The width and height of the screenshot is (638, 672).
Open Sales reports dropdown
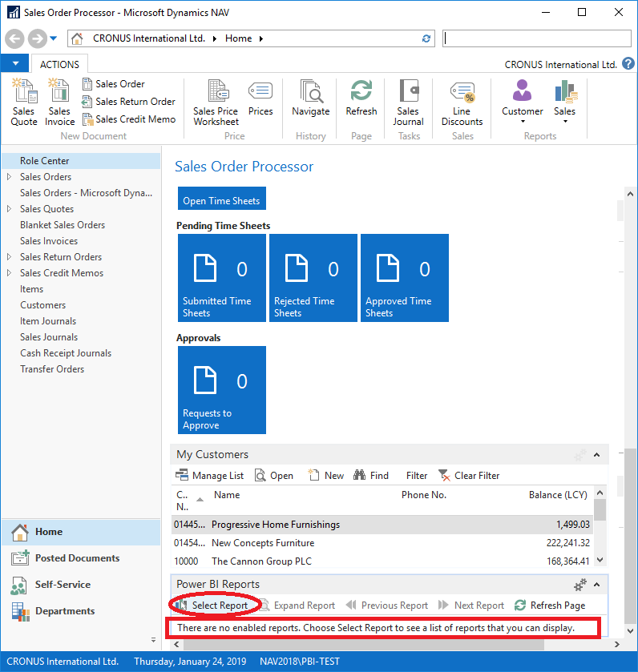565,102
